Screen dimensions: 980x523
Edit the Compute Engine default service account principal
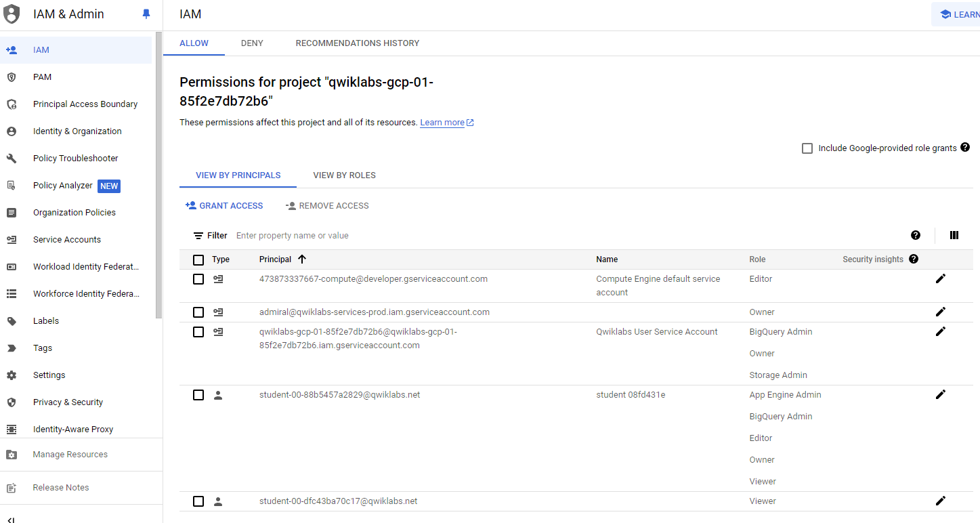(x=940, y=279)
